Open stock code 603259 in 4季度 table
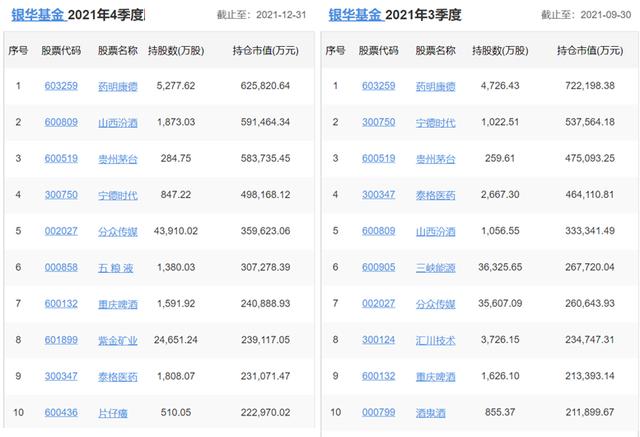Screen dimensions: 640x437 coord(61,86)
